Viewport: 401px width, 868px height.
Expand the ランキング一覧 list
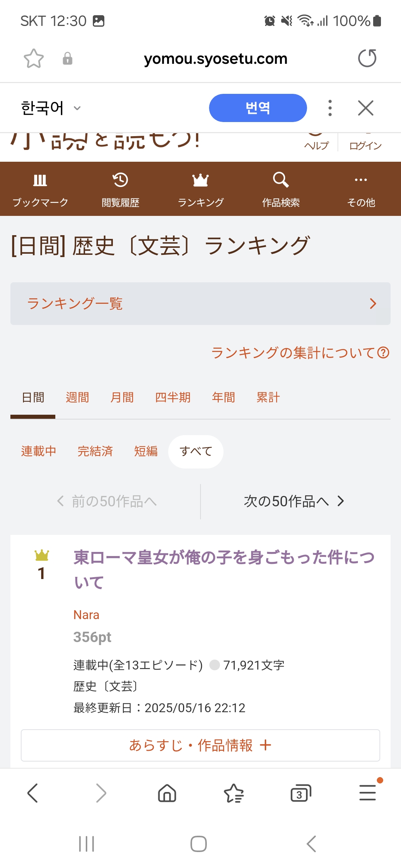click(x=200, y=304)
